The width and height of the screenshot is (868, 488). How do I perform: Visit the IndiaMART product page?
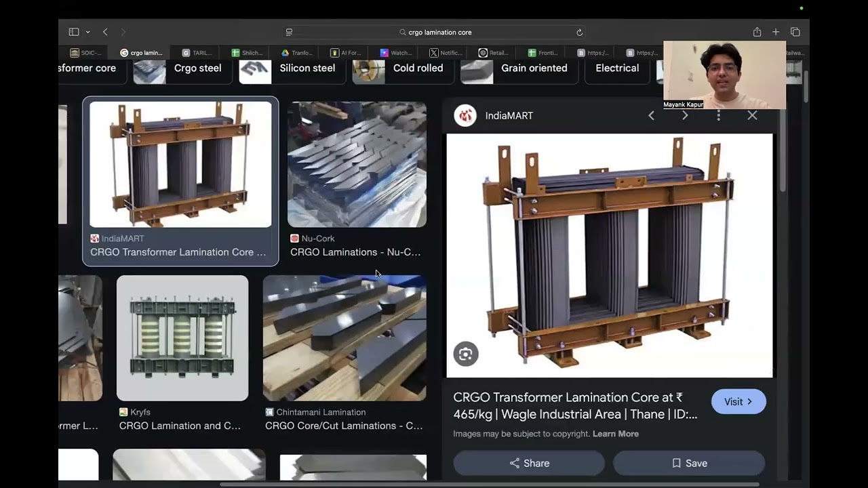(738, 402)
